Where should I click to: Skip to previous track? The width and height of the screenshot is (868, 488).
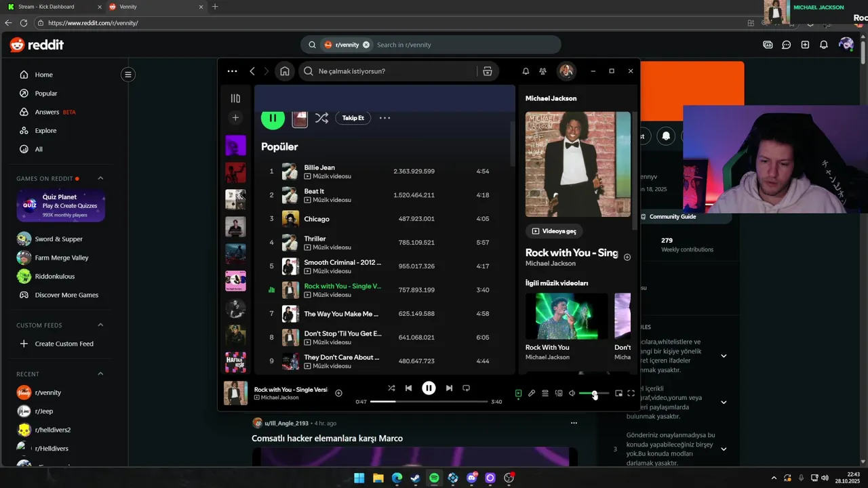pyautogui.click(x=408, y=388)
